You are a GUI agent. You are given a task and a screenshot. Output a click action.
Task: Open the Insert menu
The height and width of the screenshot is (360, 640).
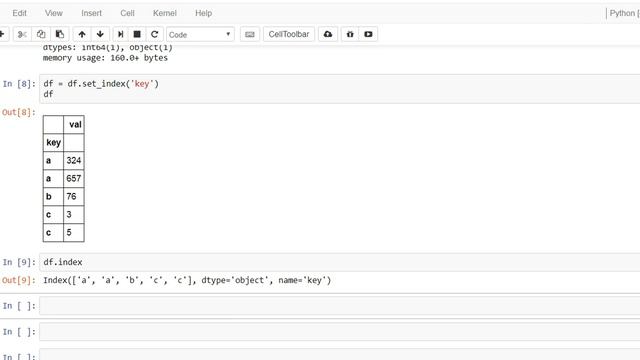(91, 13)
